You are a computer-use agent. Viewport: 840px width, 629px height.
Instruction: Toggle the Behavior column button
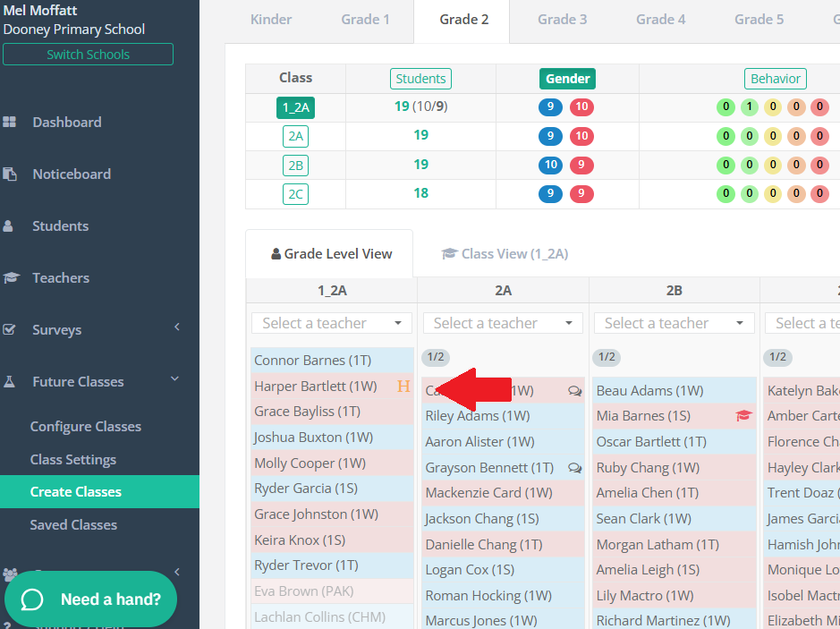(x=776, y=79)
